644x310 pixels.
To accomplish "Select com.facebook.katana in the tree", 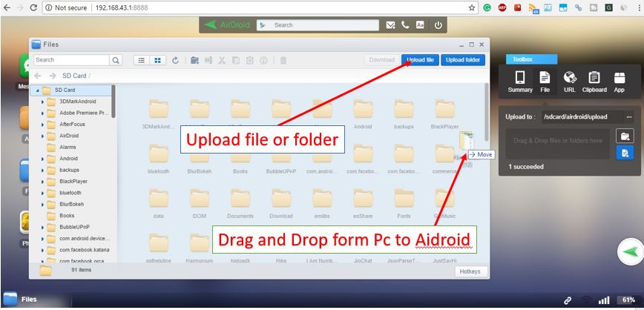I will coord(84,250).
